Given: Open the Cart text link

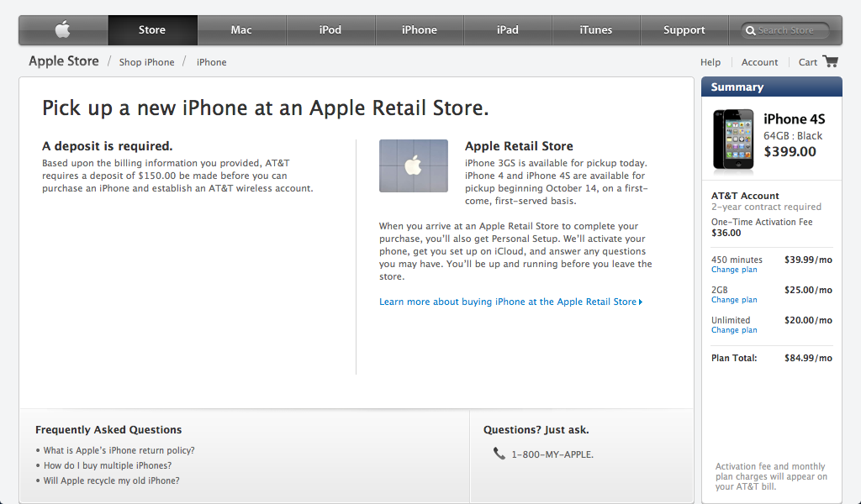Looking at the screenshot, I should [808, 62].
